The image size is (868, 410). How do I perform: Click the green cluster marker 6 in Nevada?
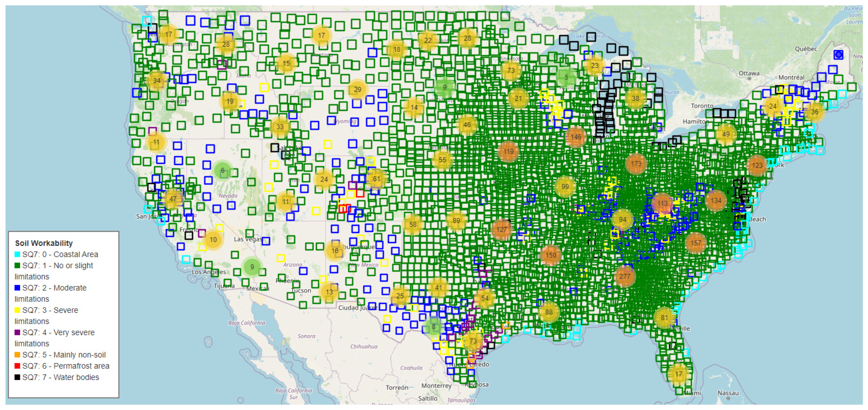click(x=222, y=170)
